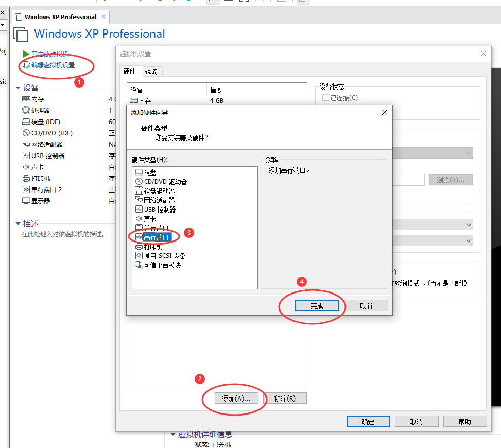
Task: Select 可信平台模块 icon in wizard list
Action: tap(139, 265)
